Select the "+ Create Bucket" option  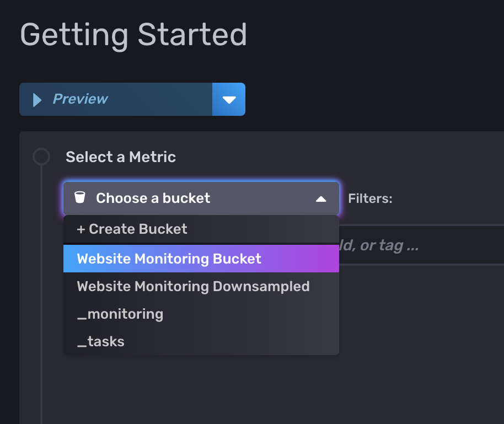coord(132,229)
